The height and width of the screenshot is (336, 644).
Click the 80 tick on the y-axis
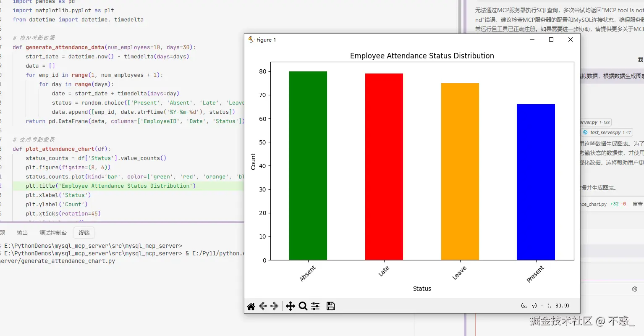[263, 71]
